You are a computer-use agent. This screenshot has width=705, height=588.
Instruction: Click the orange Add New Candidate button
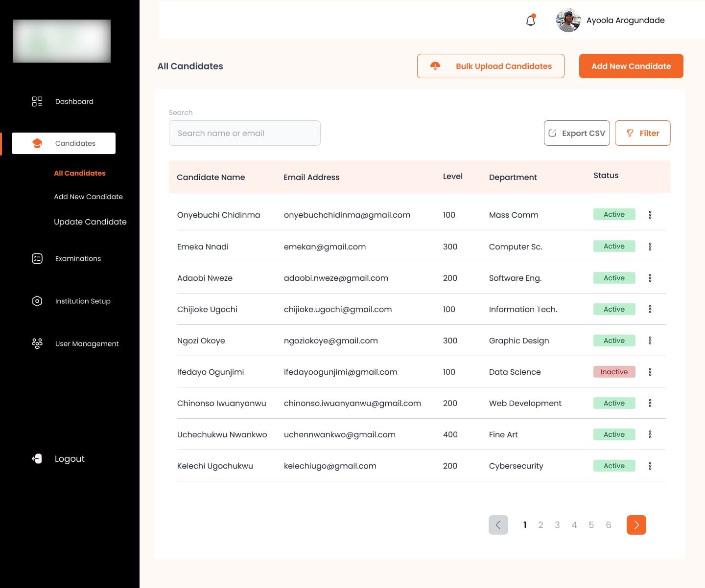(631, 66)
